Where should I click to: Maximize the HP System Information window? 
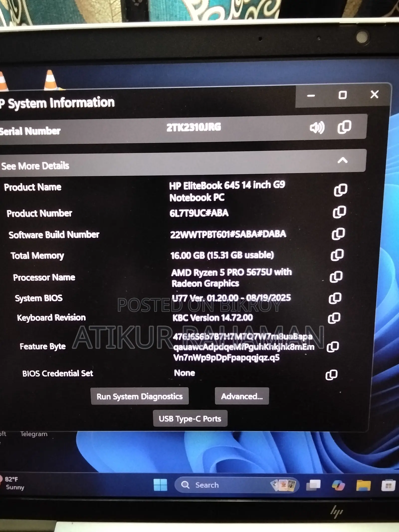point(343,95)
